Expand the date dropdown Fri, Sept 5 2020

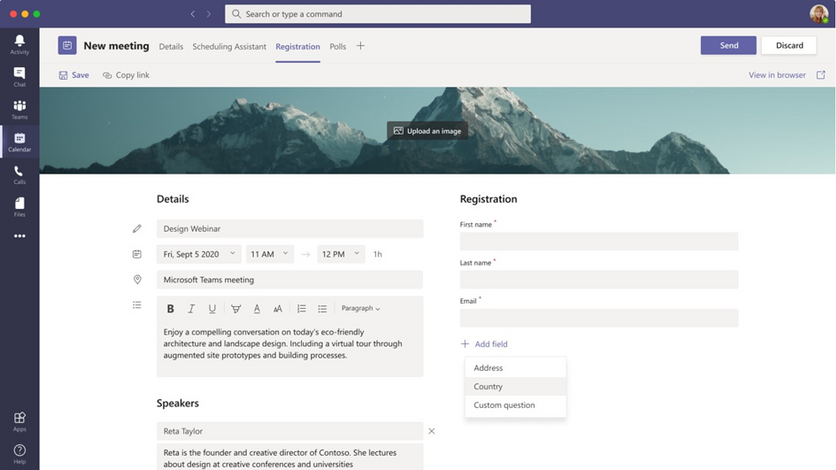click(199, 254)
